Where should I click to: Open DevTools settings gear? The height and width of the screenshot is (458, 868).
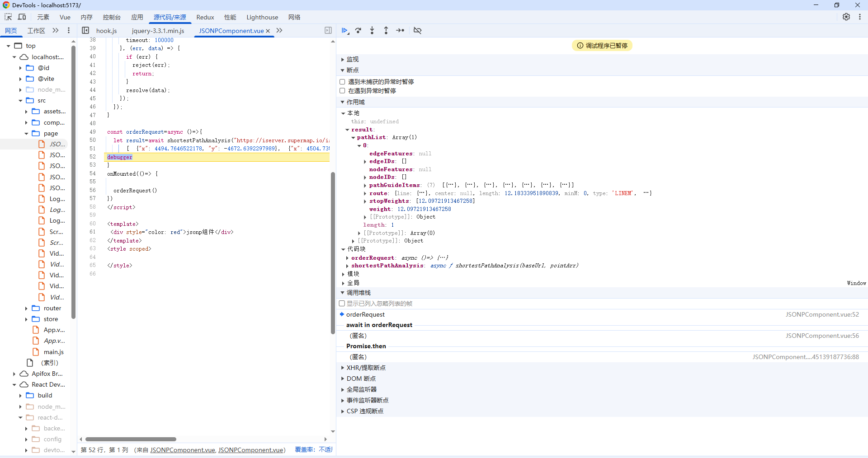[x=846, y=17]
